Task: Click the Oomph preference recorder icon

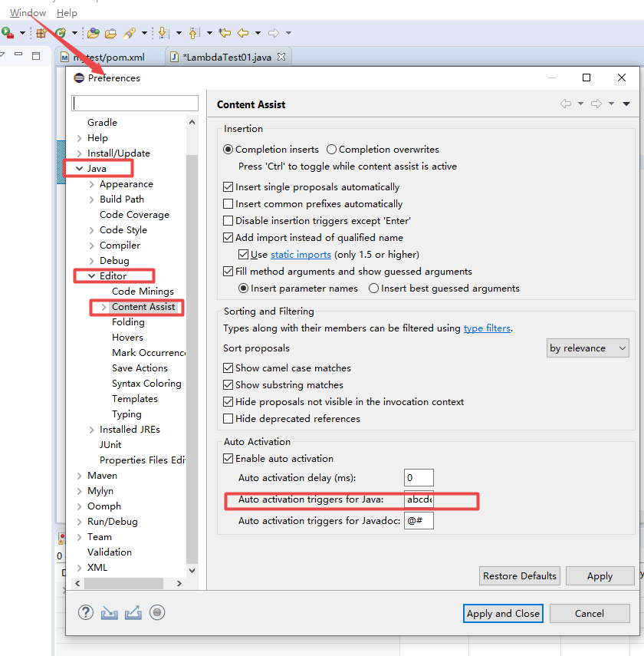Action: 157,612
